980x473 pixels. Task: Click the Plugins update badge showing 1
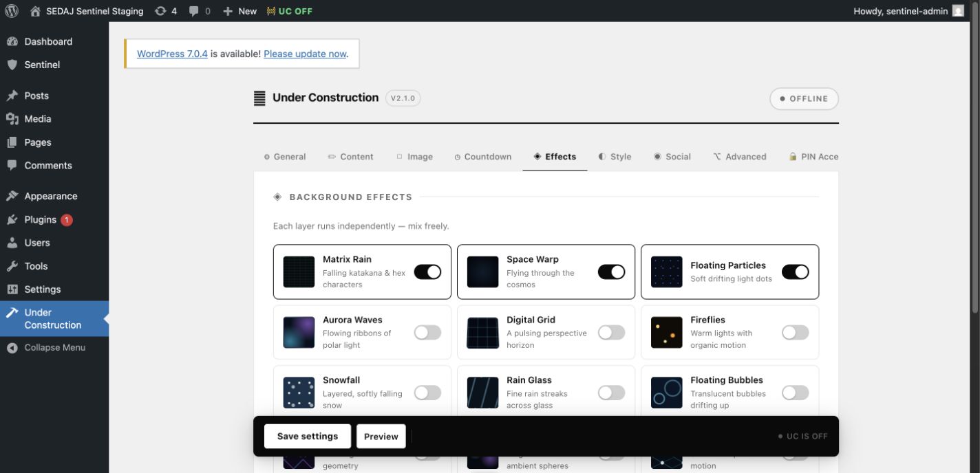pyautogui.click(x=67, y=220)
